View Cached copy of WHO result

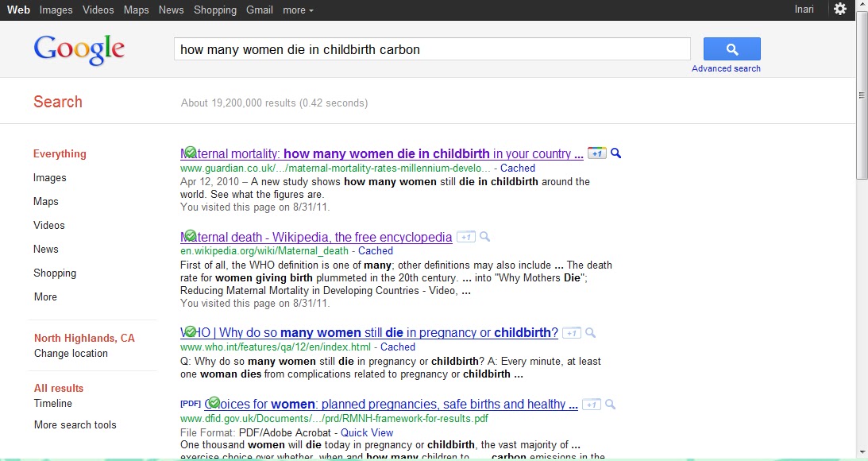click(397, 347)
